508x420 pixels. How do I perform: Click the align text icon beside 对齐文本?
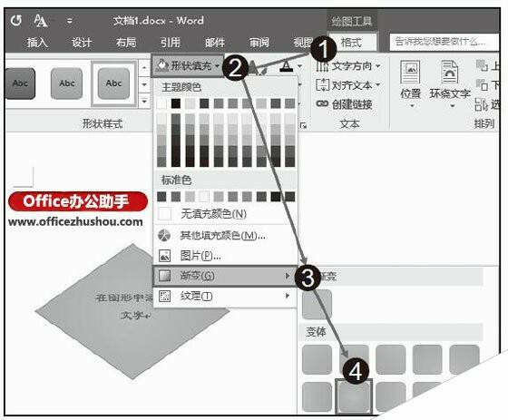(x=322, y=85)
